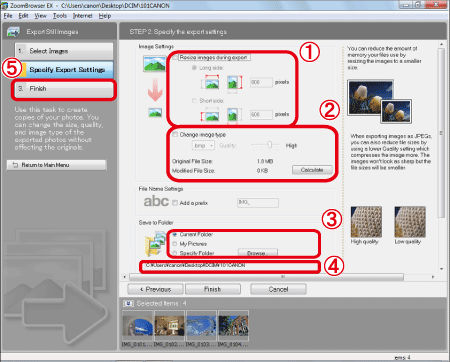Enable the Change image type checkbox

click(175, 135)
